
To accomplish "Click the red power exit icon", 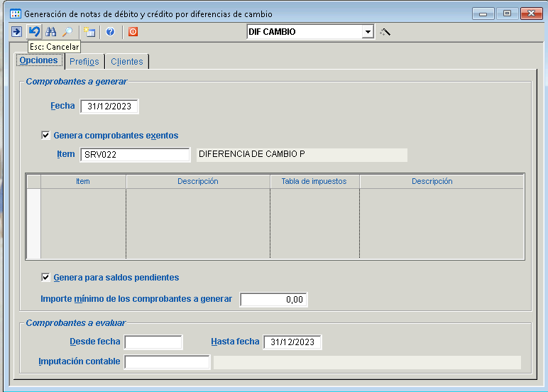I will click(133, 32).
